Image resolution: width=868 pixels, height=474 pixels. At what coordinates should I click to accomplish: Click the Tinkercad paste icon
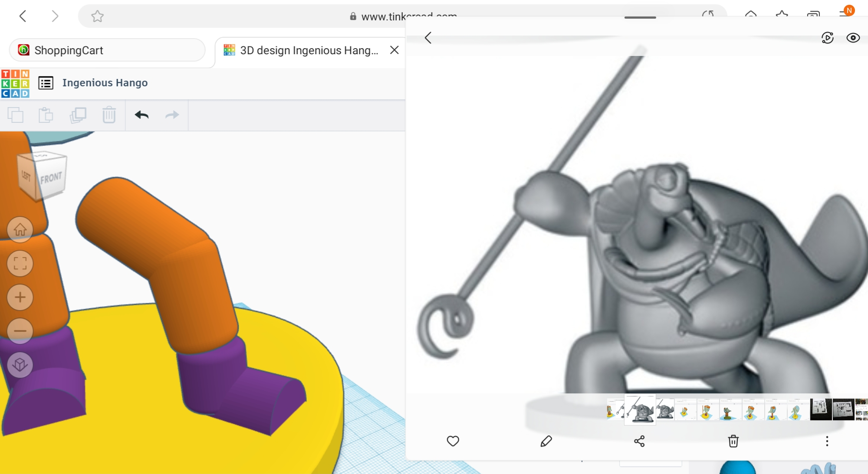pos(46,115)
